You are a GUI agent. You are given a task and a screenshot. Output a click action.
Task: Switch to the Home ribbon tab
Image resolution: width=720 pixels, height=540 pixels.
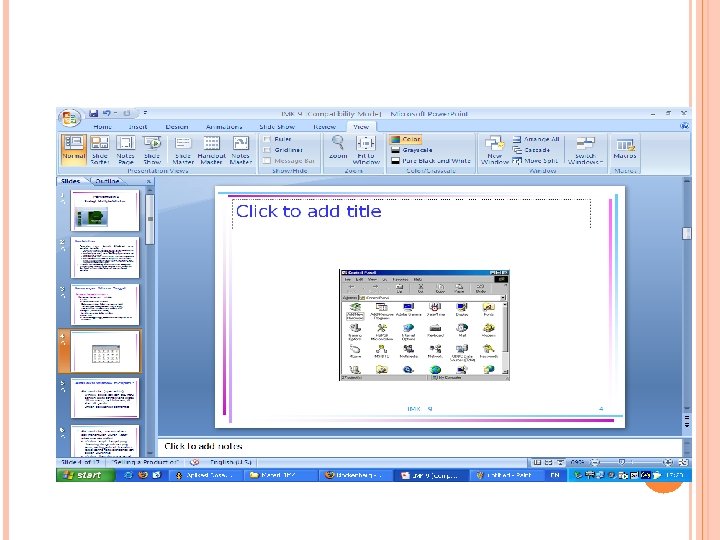(x=102, y=127)
